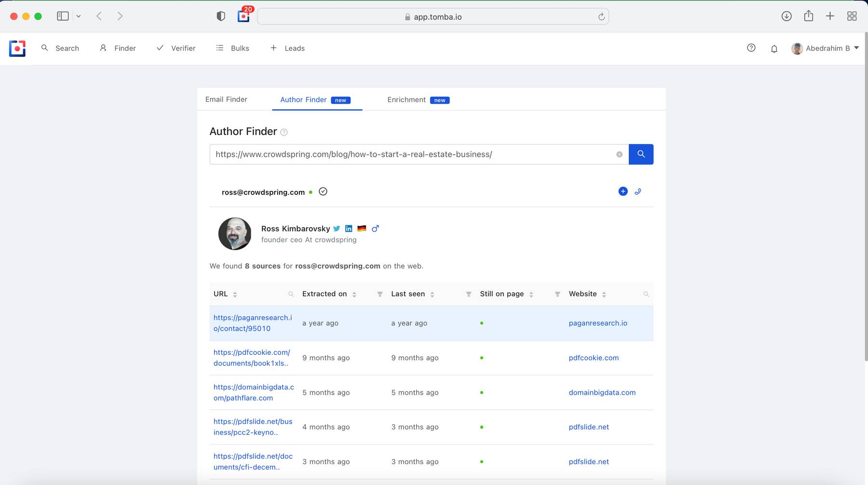Sort by Extracted on column
Screen dimensions: 868x485
click(x=354, y=294)
